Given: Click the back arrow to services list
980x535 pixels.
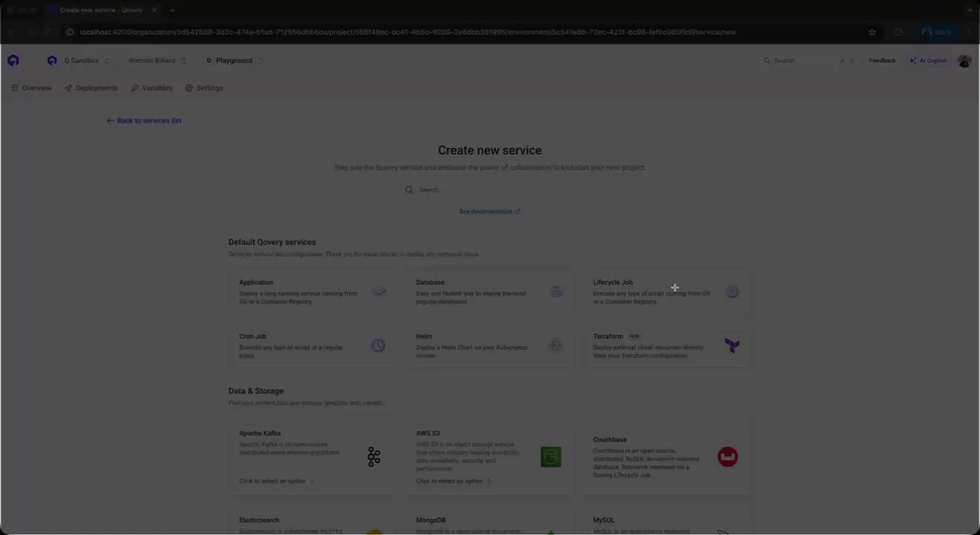Looking at the screenshot, I should [110, 121].
